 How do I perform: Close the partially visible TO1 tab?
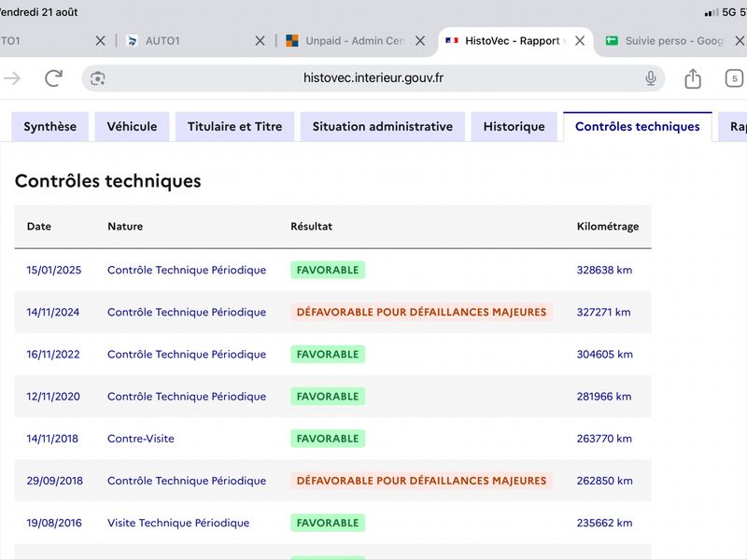point(100,41)
